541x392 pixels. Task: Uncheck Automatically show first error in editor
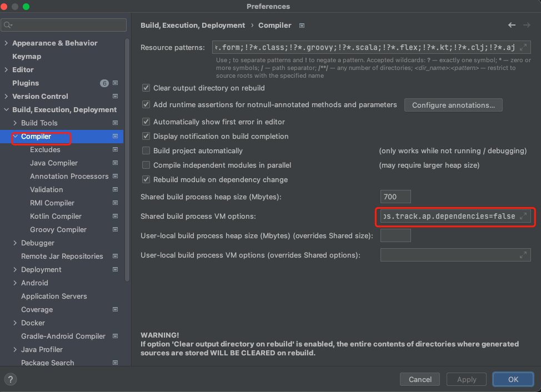(x=146, y=122)
